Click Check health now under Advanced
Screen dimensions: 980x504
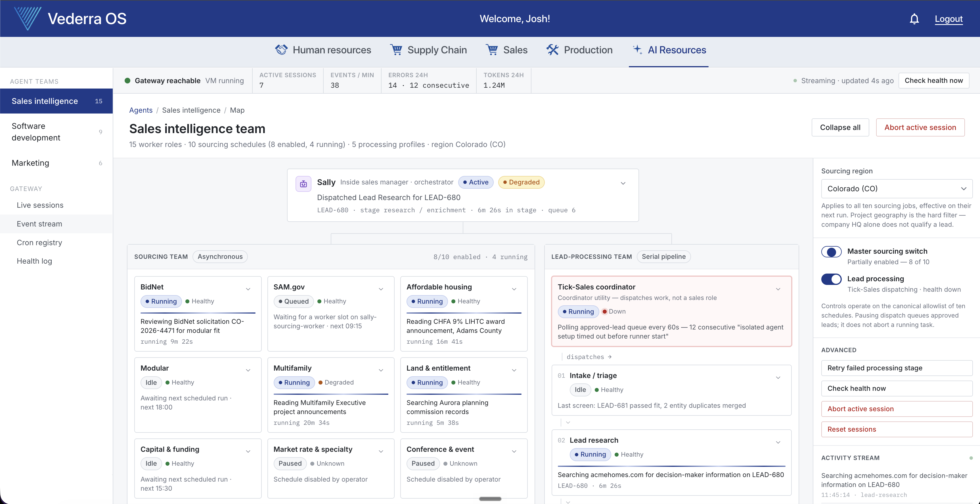(x=896, y=389)
